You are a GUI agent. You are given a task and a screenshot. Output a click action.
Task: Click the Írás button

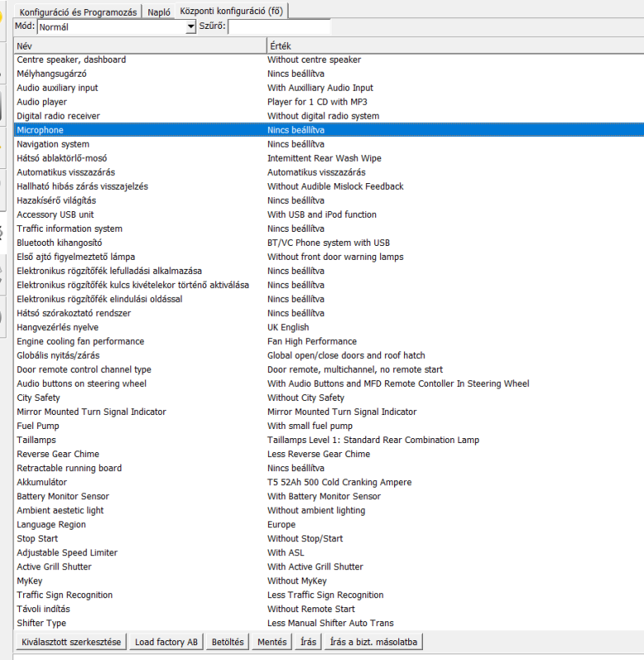point(308,642)
